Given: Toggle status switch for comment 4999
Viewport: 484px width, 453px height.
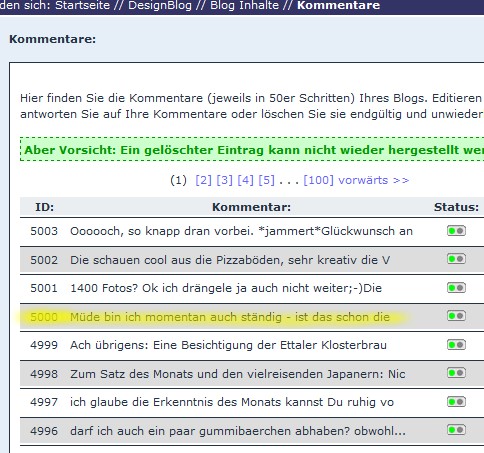Looking at the screenshot, I should 456,345.
